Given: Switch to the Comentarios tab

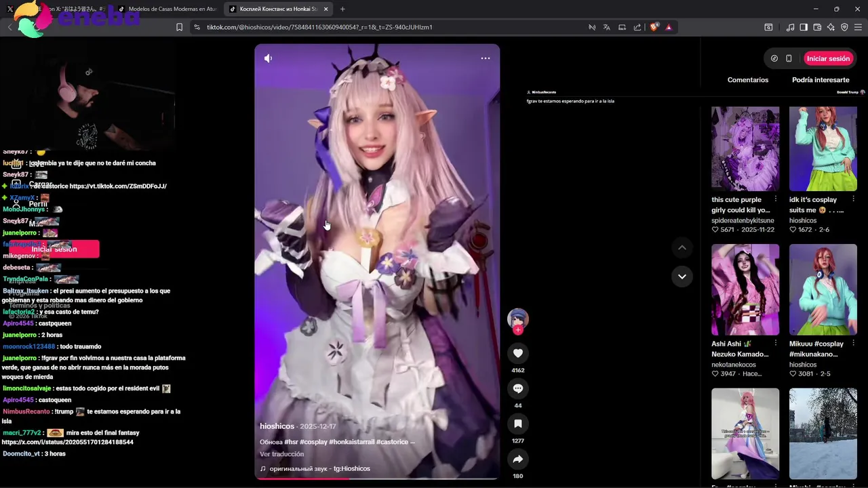Looking at the screenshot, I should (748, 80).
